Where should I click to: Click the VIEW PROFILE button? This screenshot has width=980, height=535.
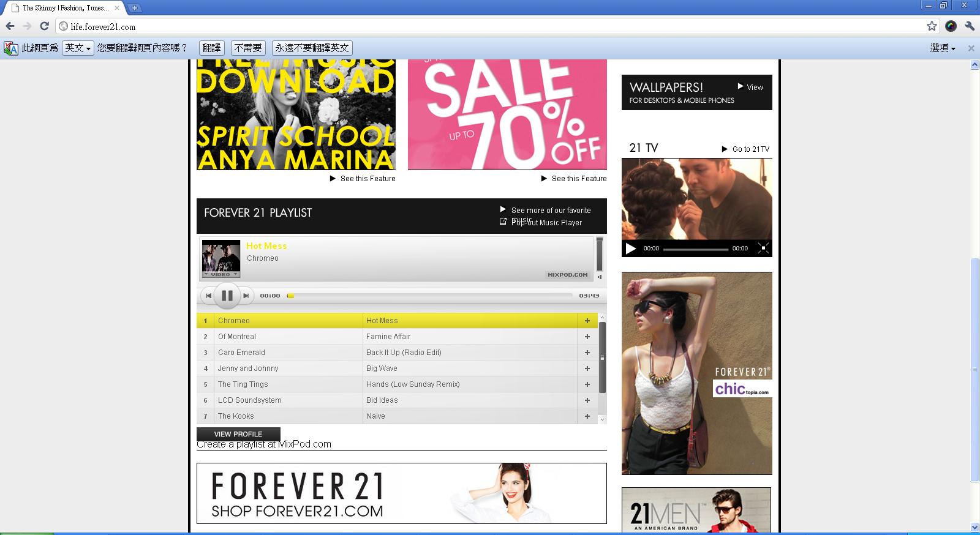click(x=238, y=434)
